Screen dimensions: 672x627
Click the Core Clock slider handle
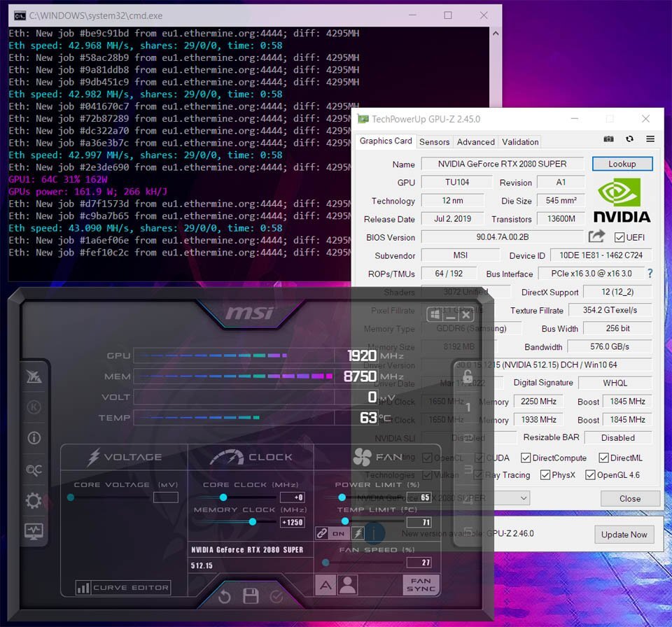click(223, 497)
